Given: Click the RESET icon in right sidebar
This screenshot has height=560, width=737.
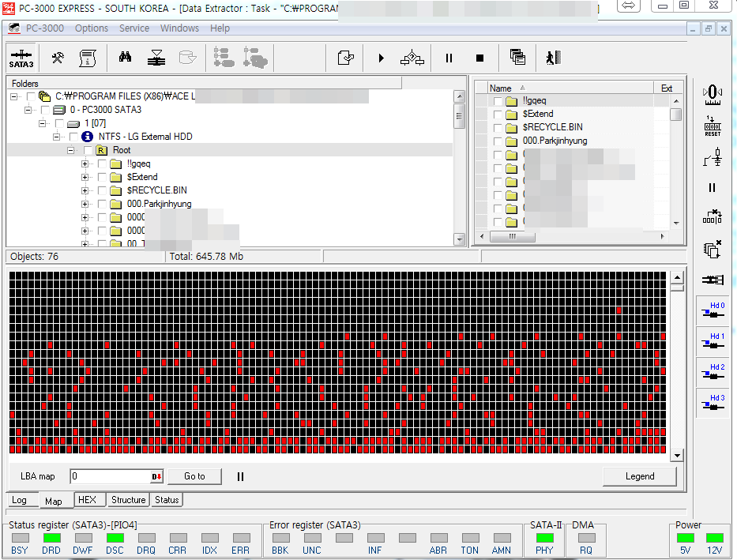Looking at the screenshot, I should coord(712,126).
